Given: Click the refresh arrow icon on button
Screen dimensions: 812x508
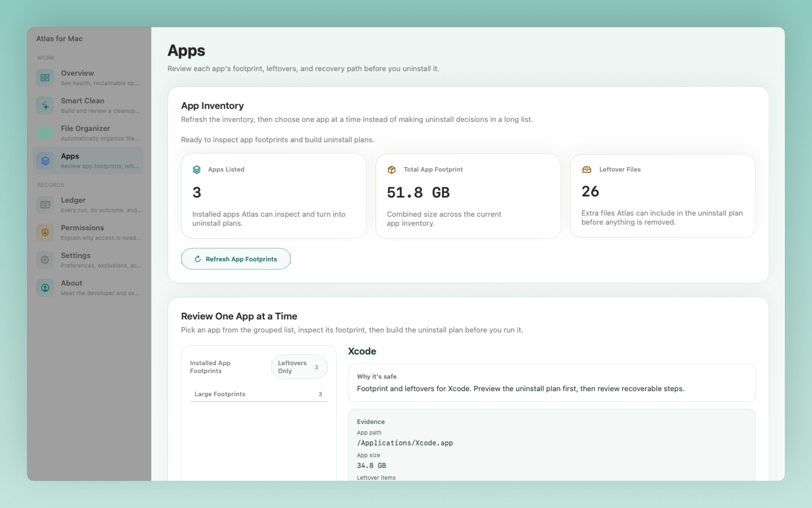Looking at the screenshot, I should tap(198, 259).
